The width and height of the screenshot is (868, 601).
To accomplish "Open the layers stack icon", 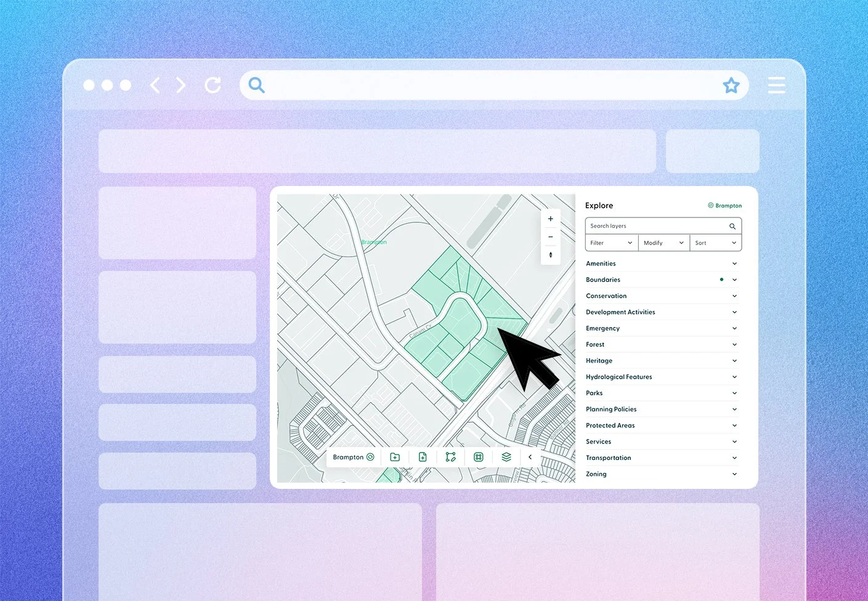I will pyautogui.click(x=506, y=457).
